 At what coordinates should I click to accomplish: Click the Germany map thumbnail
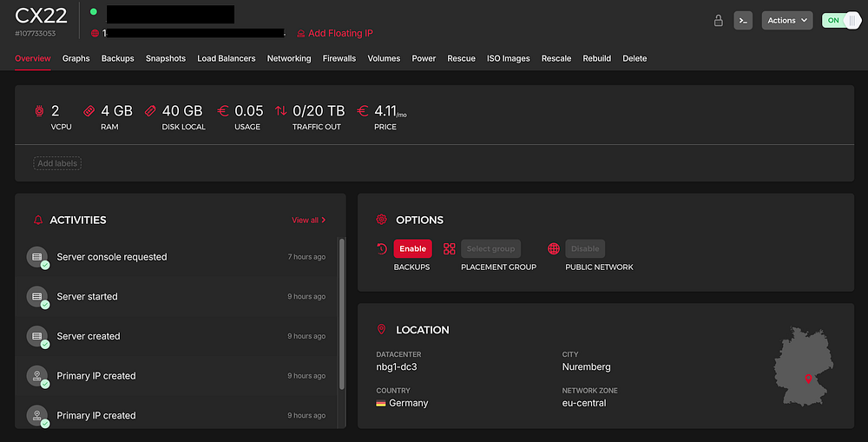click(803, 366)
